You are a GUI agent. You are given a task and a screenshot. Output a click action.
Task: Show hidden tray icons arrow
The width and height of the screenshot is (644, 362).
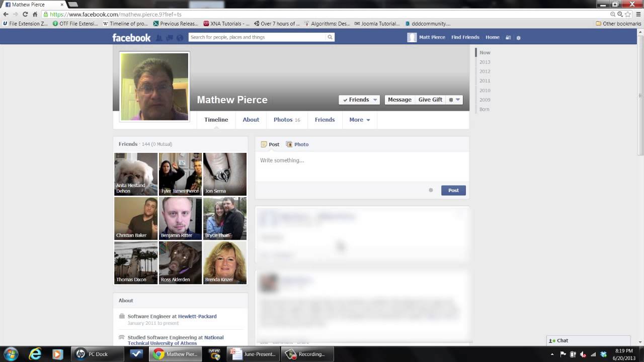point(553,354)
